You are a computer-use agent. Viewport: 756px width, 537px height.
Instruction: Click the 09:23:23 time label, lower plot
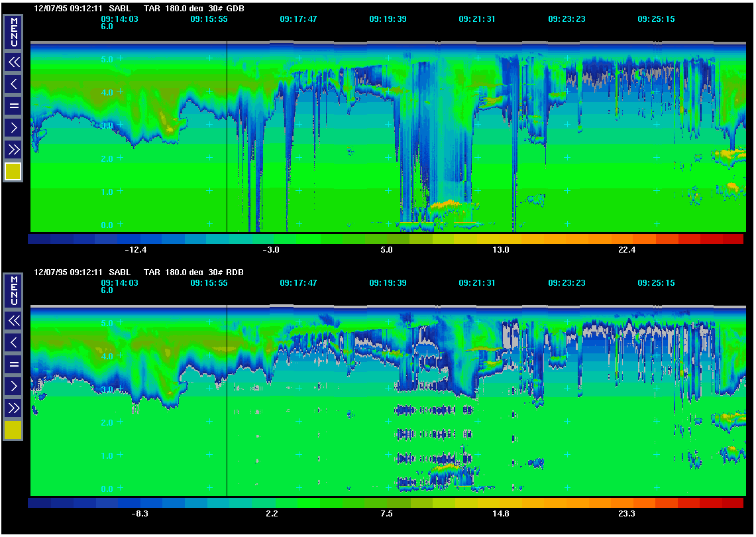pyautogui.click(x=567, y=282)
